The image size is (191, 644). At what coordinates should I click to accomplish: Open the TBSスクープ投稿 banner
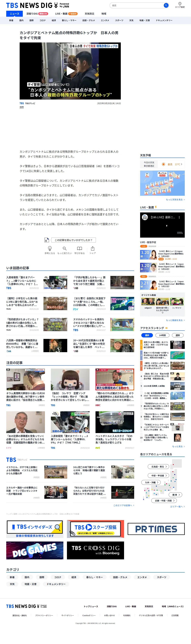pos(95,529)
